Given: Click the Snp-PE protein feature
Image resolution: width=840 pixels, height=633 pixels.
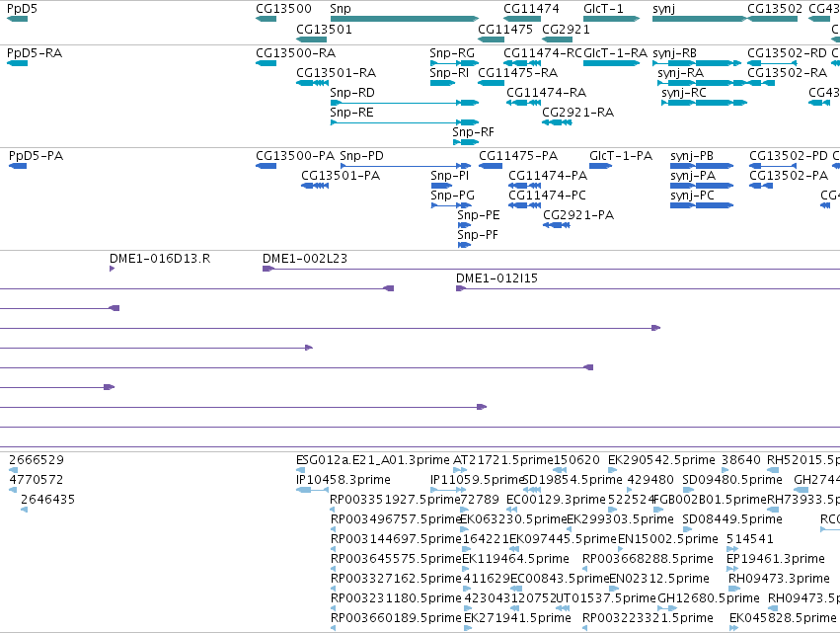Looking at the screenshot, I should [x=464, y=226].
